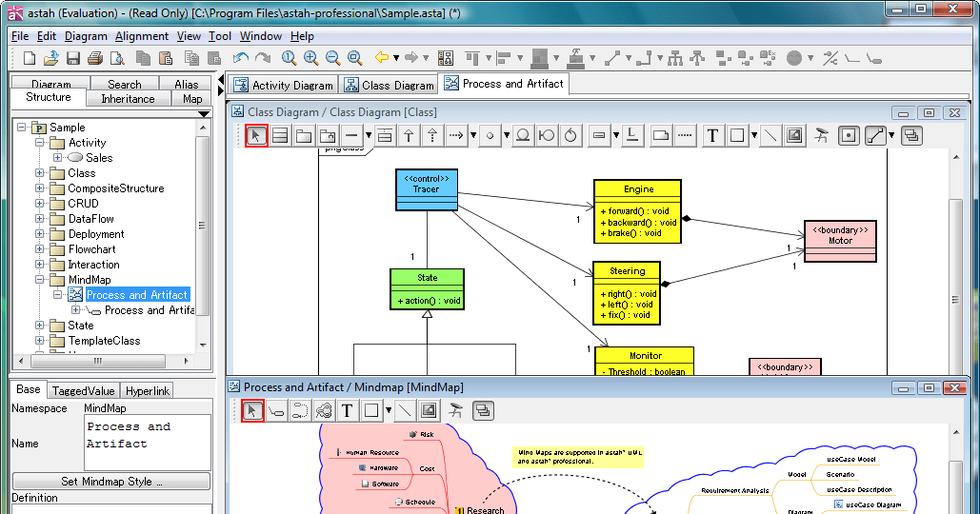Screen dimensions: 980x514
Task: Expand the Activity folder in tree
Action: pyautogui.click(x=40, y=143)
